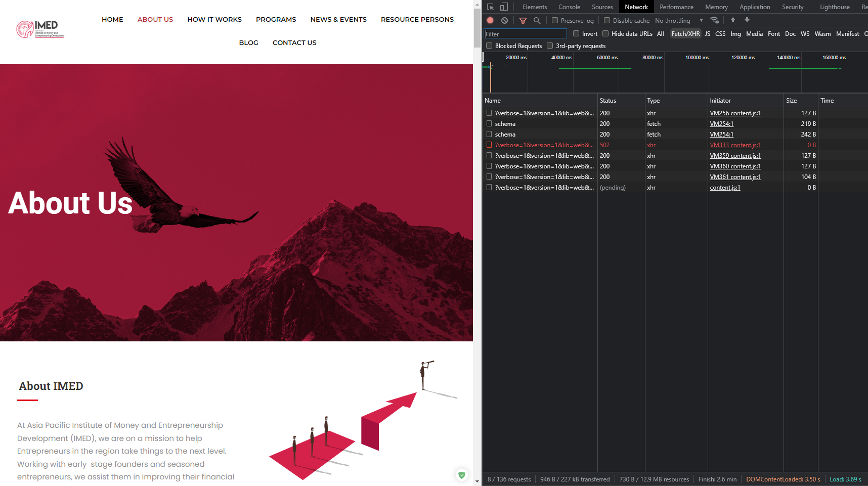Filter requests by CSS type
868x486 pixels.
coord(720,34)
